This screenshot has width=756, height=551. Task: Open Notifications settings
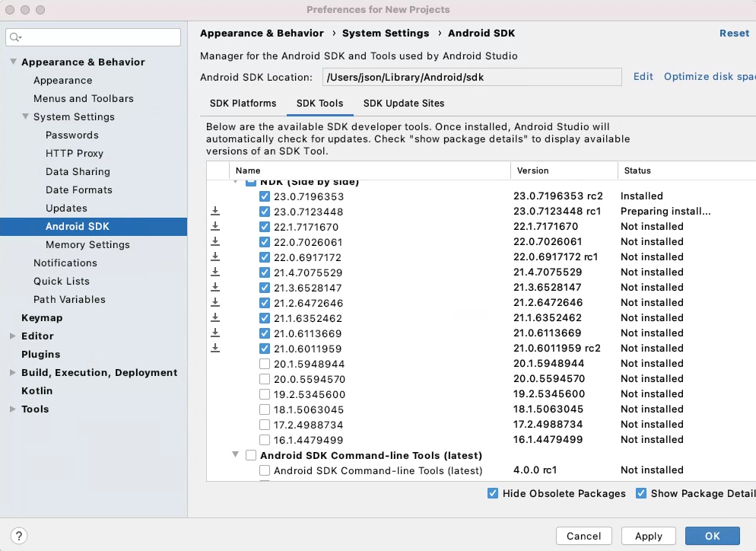(x=65, y=263)
